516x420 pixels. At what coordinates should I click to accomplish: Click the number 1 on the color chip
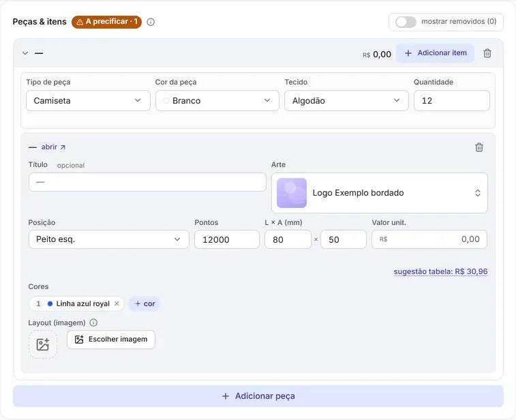click(38, 303)
